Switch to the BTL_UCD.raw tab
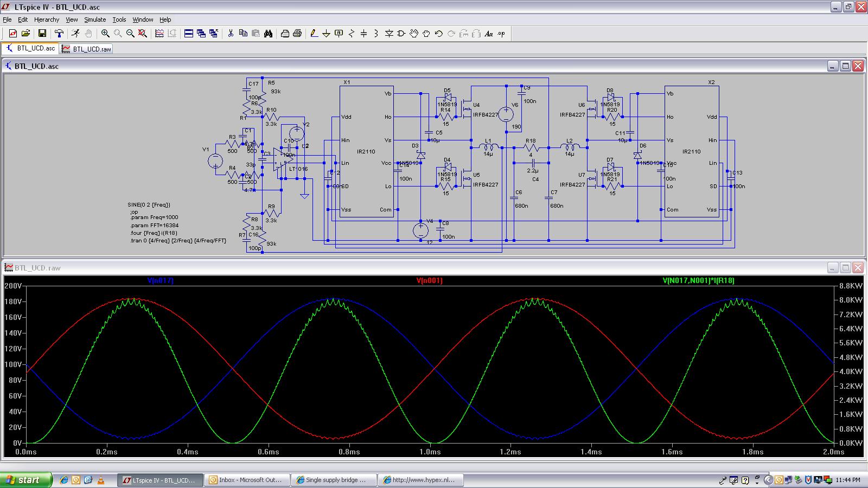 pos(87,49)
